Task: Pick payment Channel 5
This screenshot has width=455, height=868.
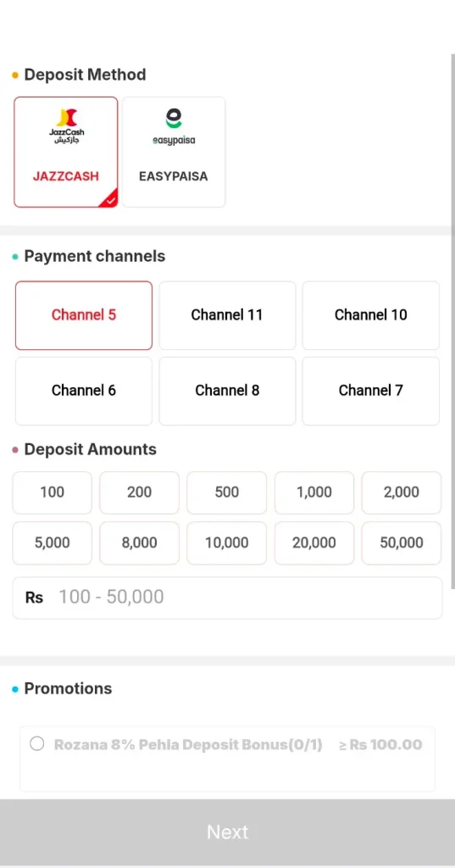Action: click(x=84, y=315)
